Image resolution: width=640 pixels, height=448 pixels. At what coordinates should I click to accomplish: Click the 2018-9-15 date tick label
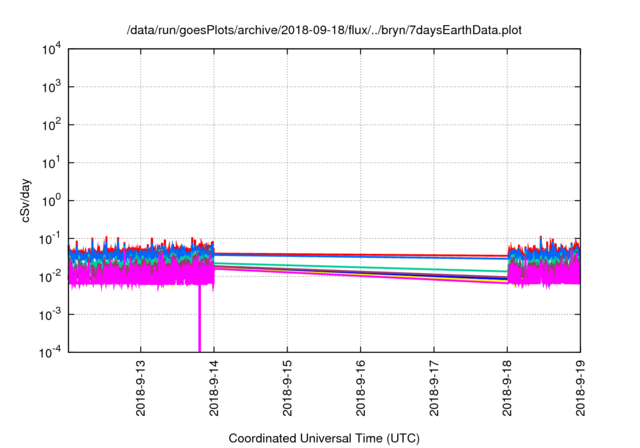coord(287,388)
